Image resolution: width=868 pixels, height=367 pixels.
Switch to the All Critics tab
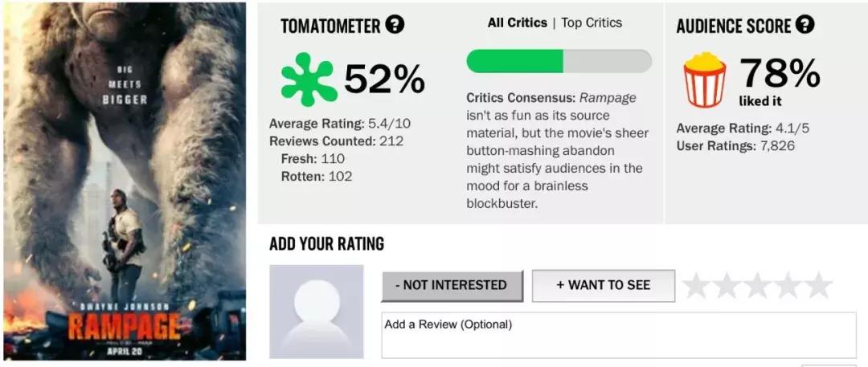pos(517,22)
